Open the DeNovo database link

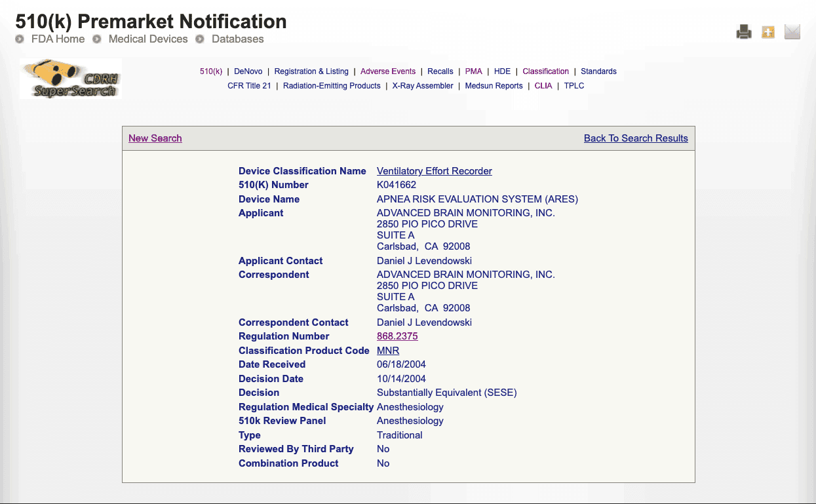pos(248,71)
